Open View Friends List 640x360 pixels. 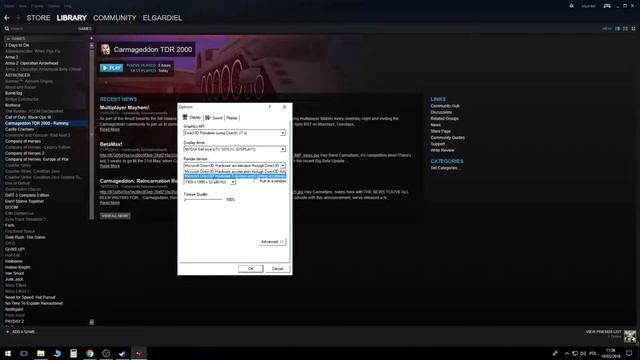603,332
